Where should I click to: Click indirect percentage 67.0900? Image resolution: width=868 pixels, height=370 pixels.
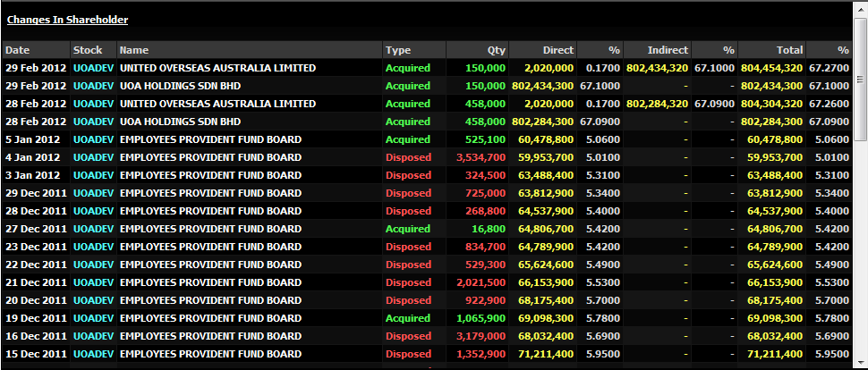(x=715, y=104)
